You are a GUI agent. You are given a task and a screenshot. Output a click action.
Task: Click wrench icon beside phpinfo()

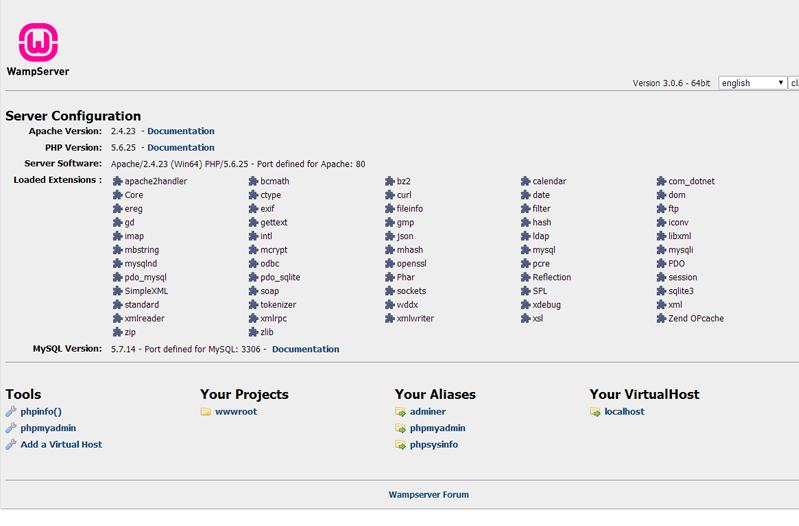click(11, 411)
